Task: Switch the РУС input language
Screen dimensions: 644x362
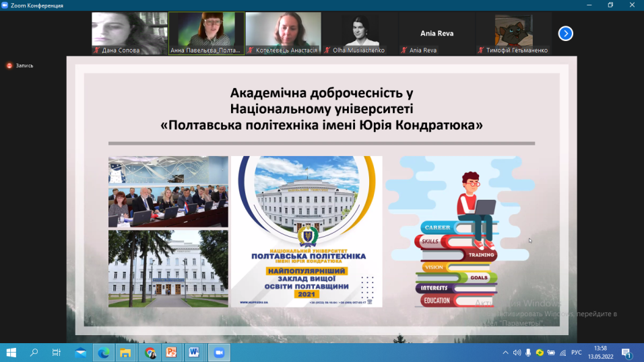Action: click(x=577, y=352)
